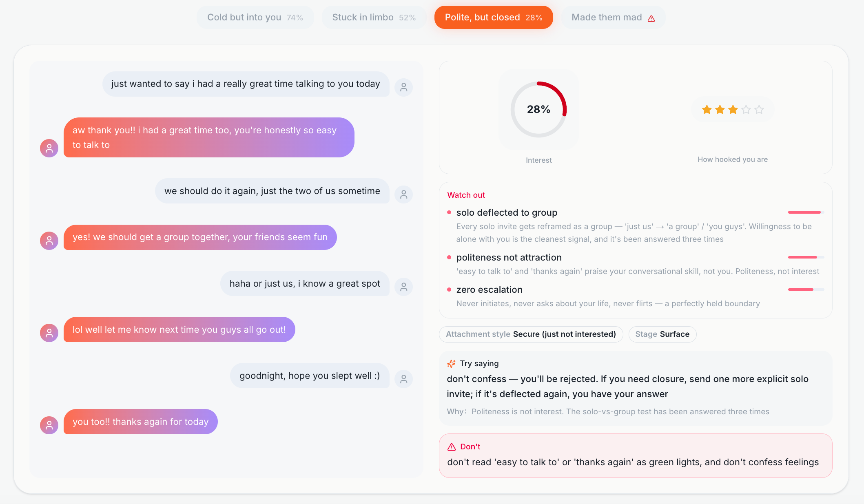Click 'yes! we should get a group together' bubble
Viewport: 864px width, 504px height.
coord(200,237)
